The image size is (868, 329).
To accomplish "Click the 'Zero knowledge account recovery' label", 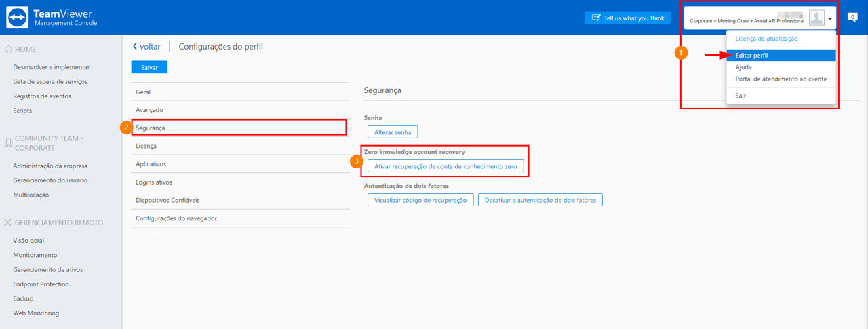I will (414, 152).
